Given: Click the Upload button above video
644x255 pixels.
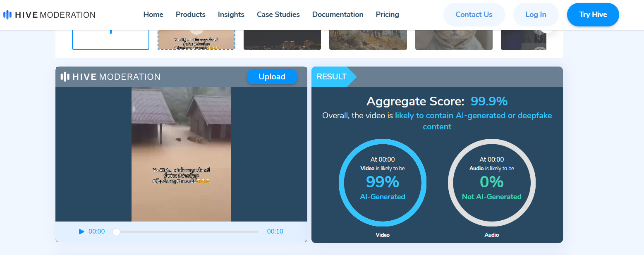Looking at the screenshot, I should [x=272, y=76].
